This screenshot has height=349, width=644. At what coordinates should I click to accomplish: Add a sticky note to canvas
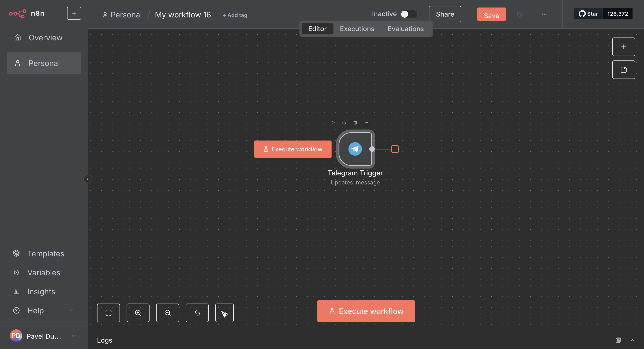pos(623,70)
